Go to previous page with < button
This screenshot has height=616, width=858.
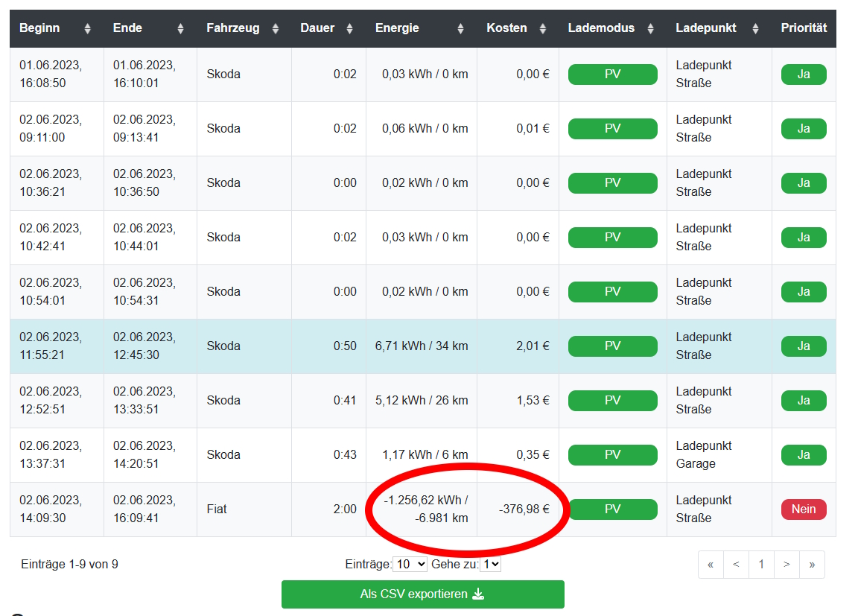[736, 565]
